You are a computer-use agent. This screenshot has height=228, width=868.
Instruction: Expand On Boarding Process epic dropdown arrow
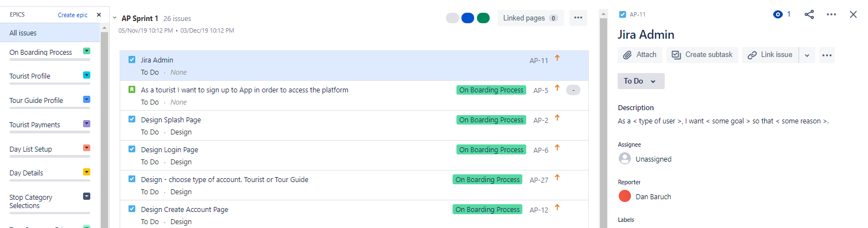(x=86, y=51)
